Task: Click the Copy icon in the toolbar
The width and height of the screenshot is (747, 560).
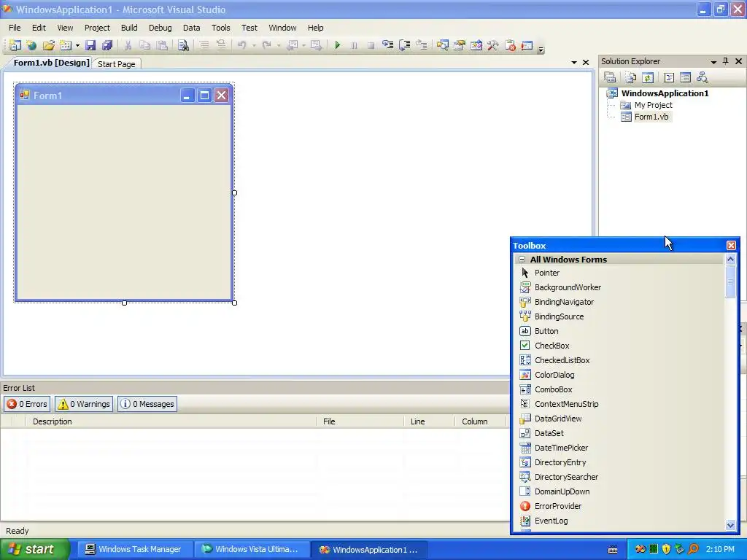Action: pyautogui.click(x=145, y=45)
